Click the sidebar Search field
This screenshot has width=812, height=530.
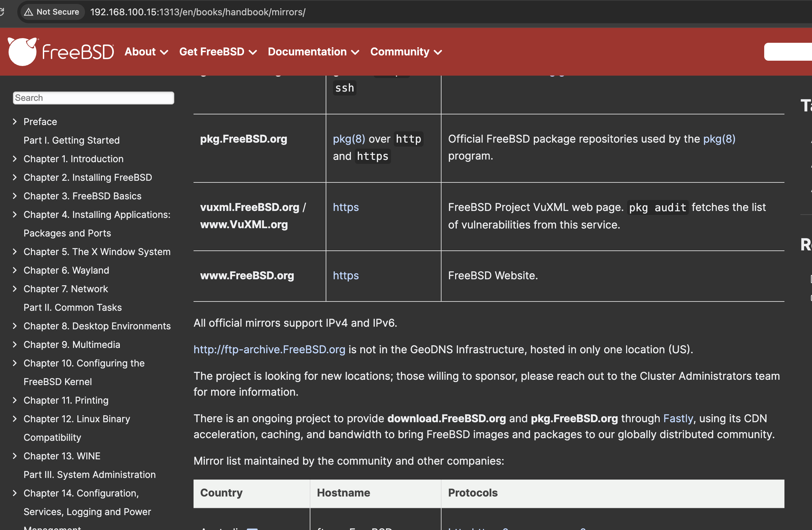94,98
